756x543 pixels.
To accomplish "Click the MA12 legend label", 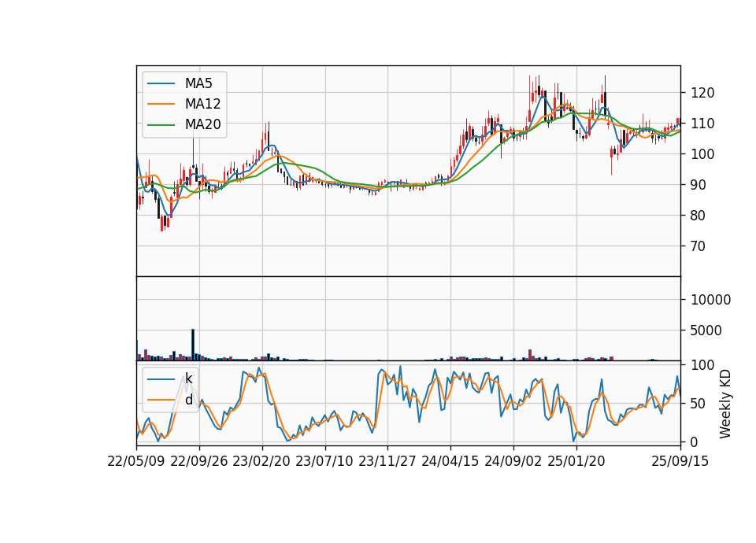I will [x=202, y=104].
